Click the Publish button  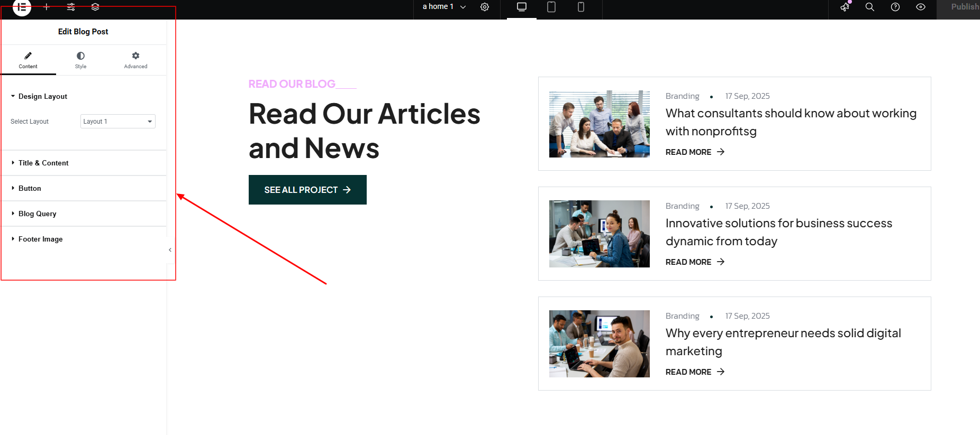pos(959,7)
